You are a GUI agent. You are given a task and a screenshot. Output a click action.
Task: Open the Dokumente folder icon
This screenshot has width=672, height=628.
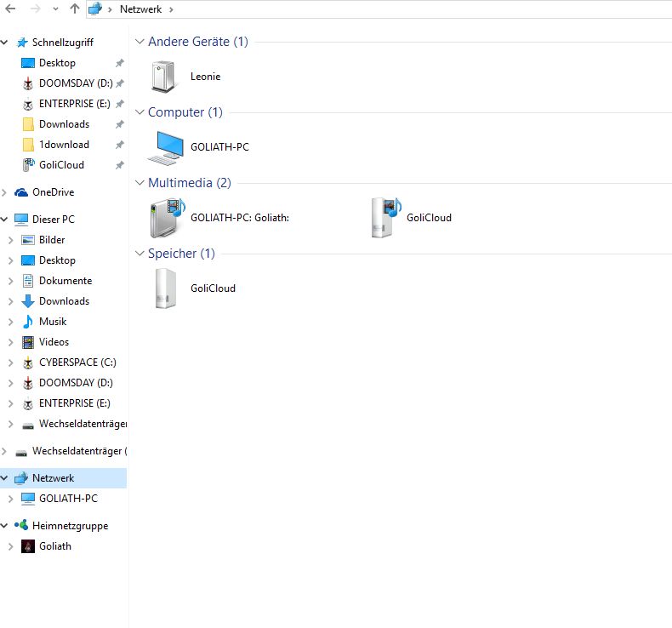coord(28,281)
